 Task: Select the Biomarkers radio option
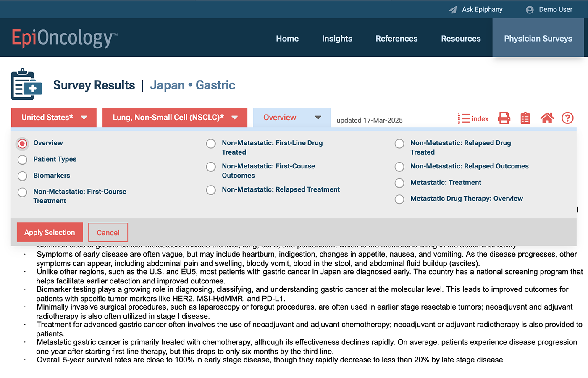click(x=23, y=176)
